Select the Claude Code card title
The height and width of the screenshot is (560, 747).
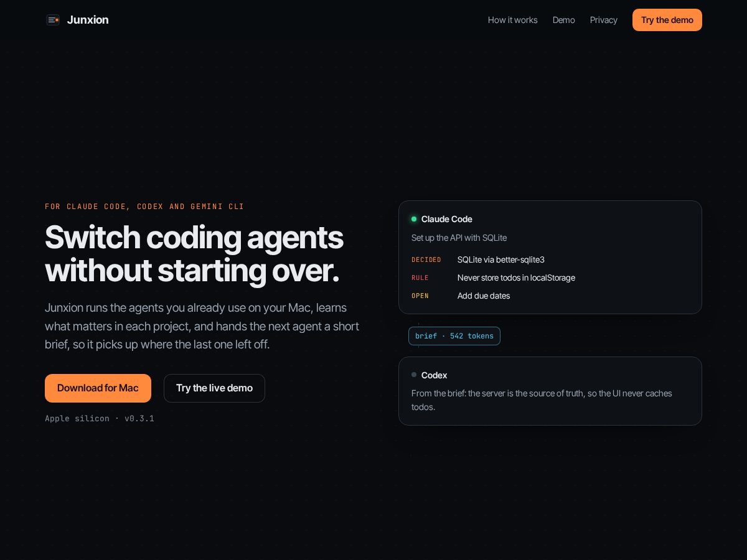pyautogui.click(x=446, y=219)
